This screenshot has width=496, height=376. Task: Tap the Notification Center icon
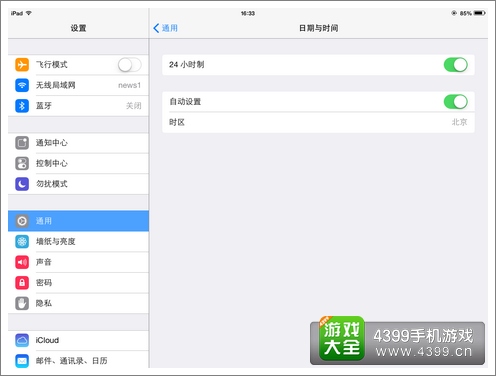pos(22,143)
